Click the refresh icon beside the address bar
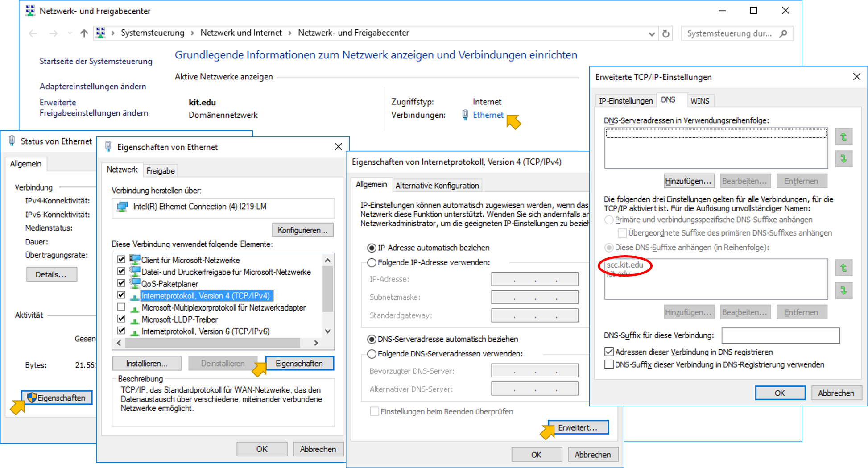Image resolution: width=868 pixels, height=468 pixels. coord(665,33)
